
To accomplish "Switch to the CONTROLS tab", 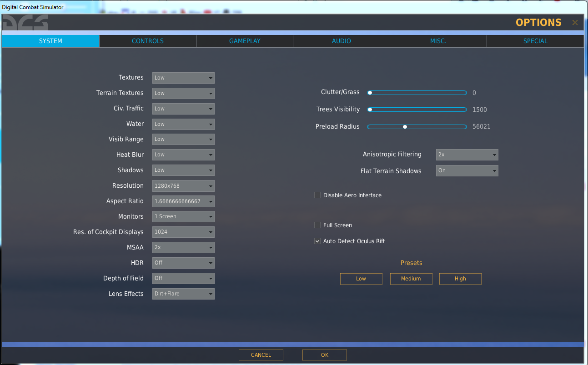I will [148, 41].
